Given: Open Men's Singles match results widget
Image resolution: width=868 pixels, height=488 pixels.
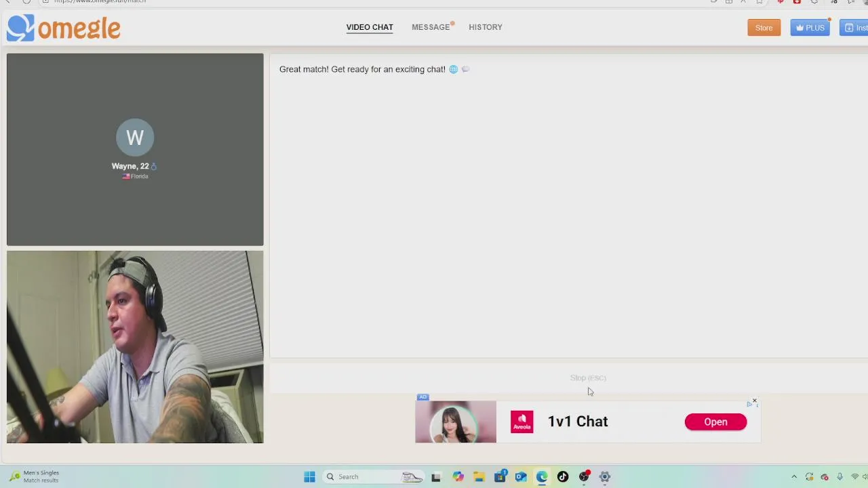Looking at the screenshot, I should [34, 476].
